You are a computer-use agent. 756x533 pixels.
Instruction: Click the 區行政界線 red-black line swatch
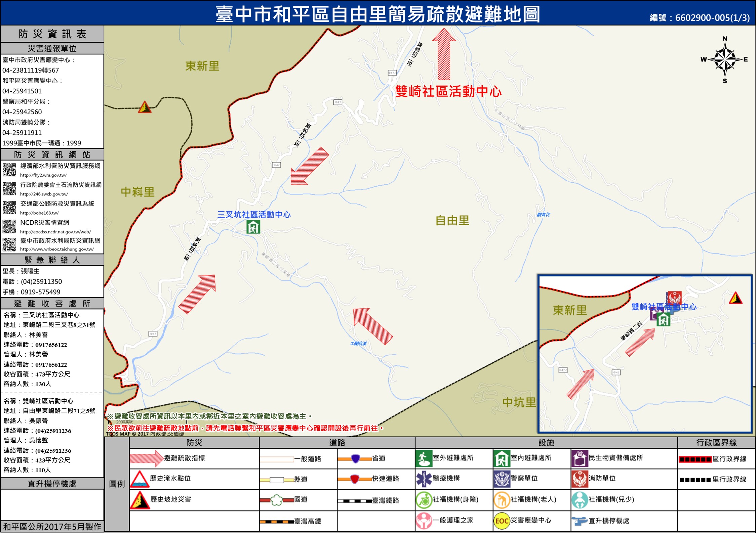(695, 459)
